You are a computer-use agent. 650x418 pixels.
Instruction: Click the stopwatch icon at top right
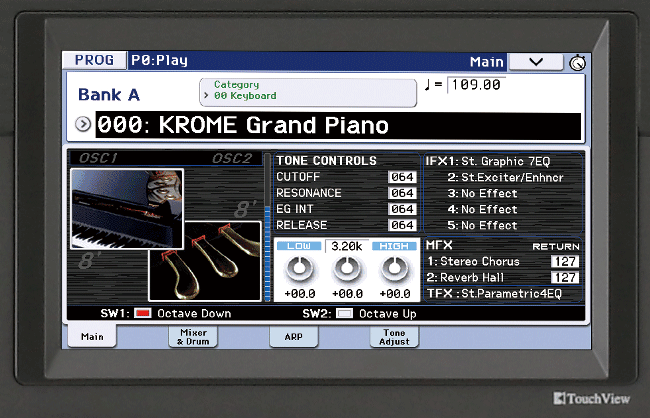tap(577, 63)
